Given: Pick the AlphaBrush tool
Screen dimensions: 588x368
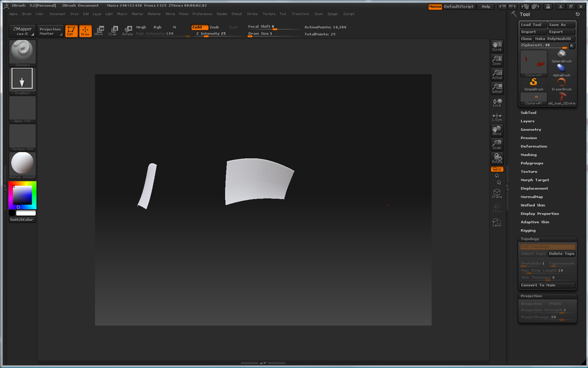Looking at the screenshot, I should [x=562, y=70].
